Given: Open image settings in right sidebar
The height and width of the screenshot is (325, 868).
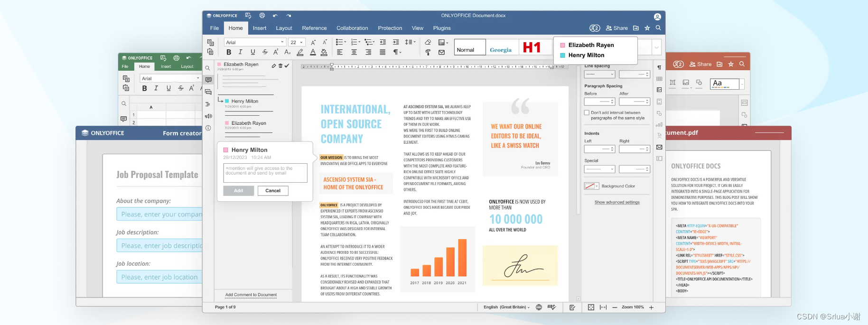Looking at the screenshot, I should coord(659,90).
